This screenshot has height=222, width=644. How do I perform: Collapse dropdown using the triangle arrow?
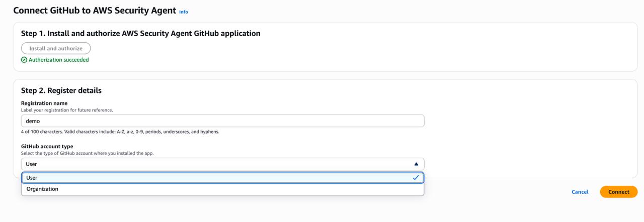(x=416, y=164)
